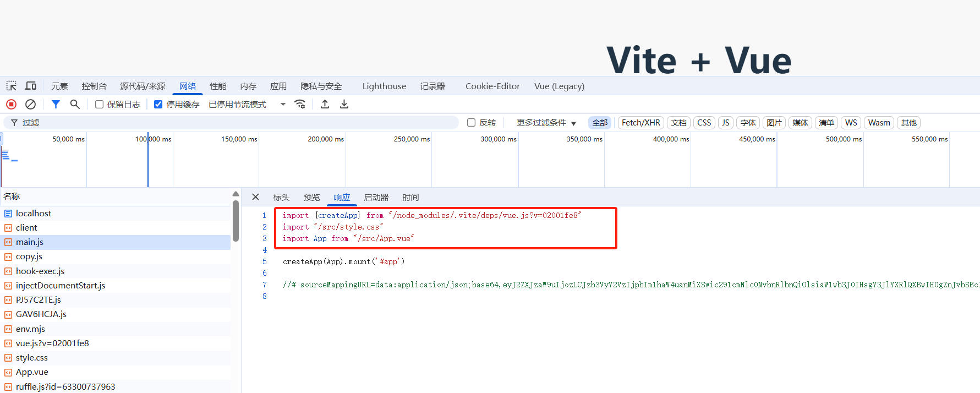980x393 pixels.
Task: Filter by All (全部) types
Action: pyautogui.click(x=600, y=123)
